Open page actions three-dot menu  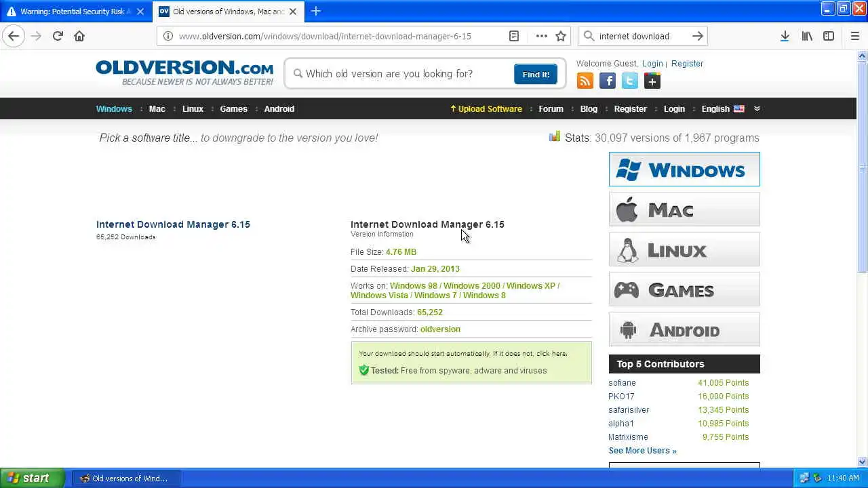(541, 36)
